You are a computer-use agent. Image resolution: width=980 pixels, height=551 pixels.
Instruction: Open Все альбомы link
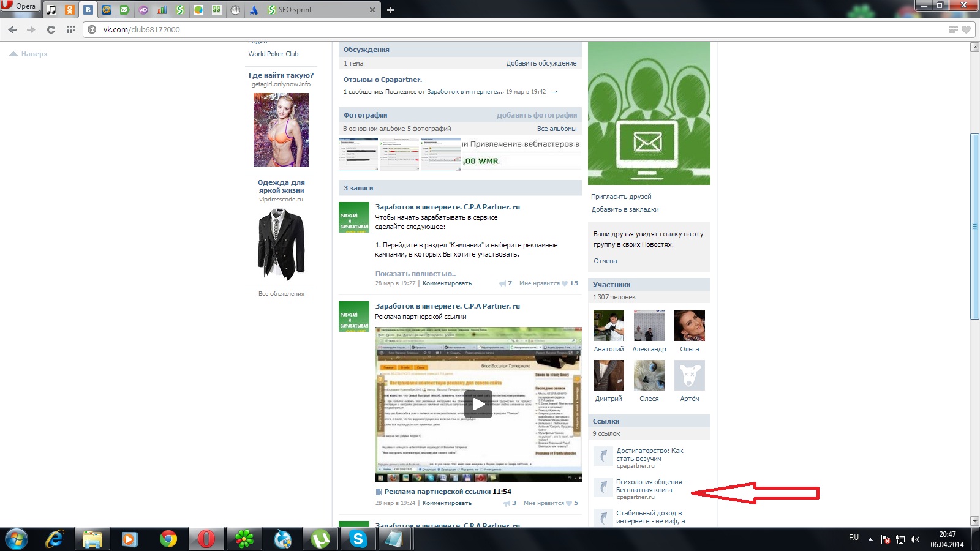click(557, 129)
